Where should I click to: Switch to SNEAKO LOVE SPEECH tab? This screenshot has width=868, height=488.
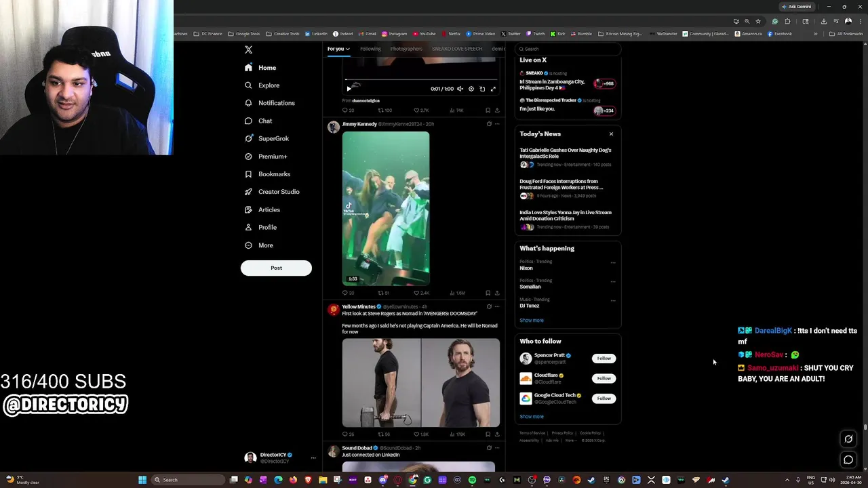[457, 49]
